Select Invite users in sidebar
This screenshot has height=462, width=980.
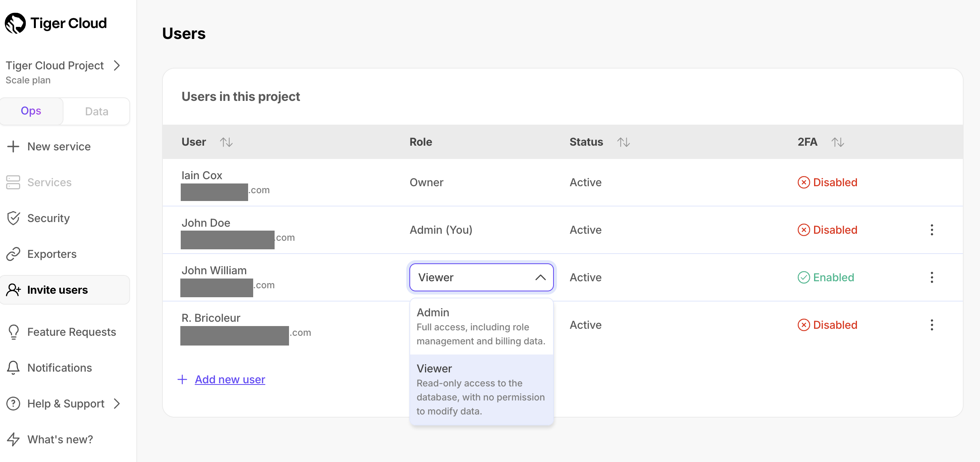tap(65, 290)
